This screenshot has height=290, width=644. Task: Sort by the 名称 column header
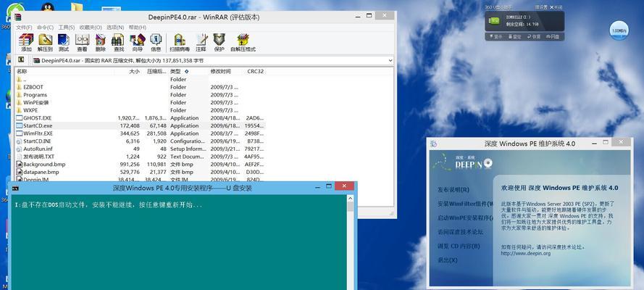(22, 71)
